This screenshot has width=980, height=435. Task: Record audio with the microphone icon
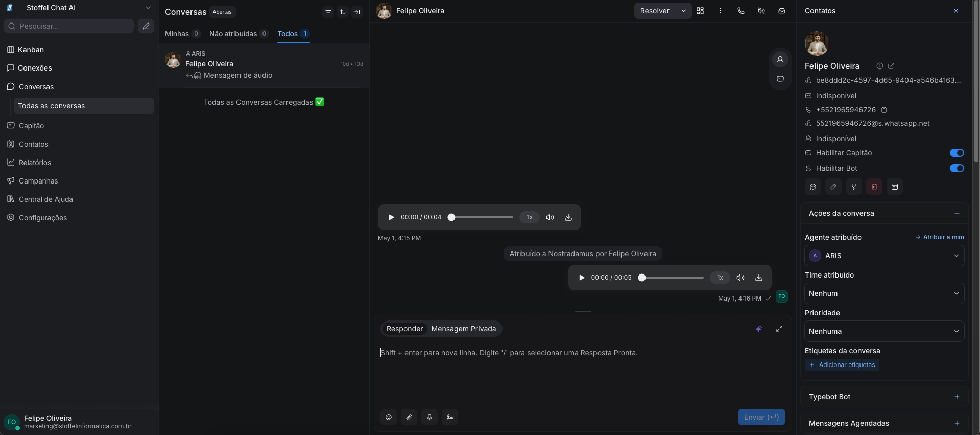[429, 417]
